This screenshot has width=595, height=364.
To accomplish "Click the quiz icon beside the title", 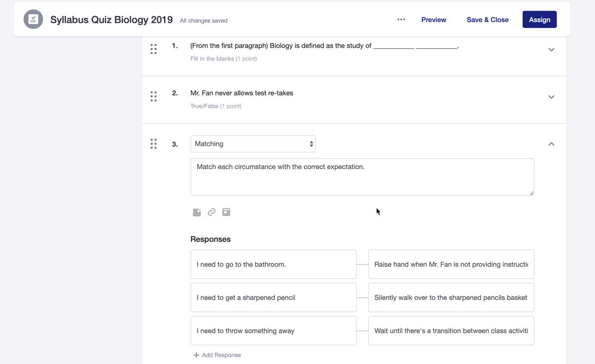I will pos(33,20).
